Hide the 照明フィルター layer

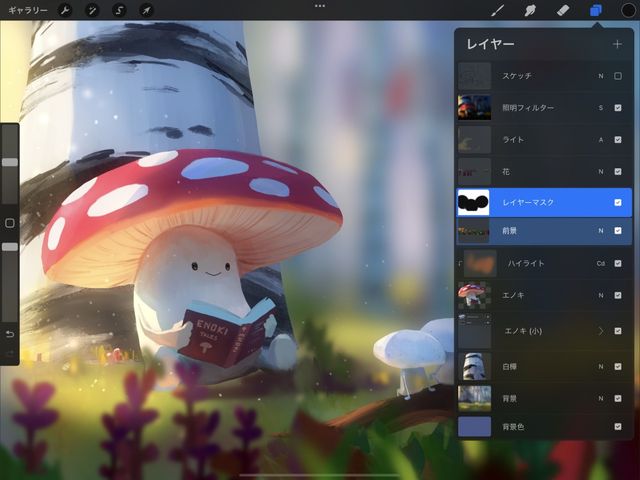click(x=618, y=108)
